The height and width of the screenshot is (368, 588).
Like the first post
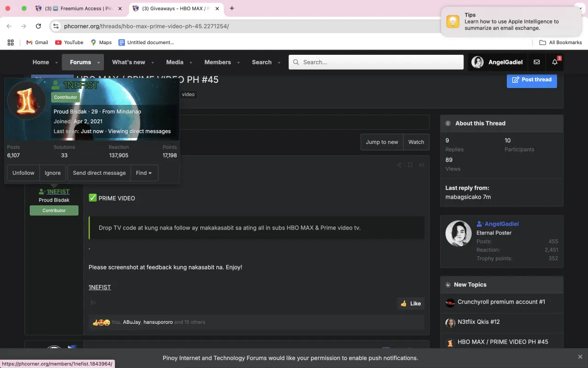(x=411, y=304)
